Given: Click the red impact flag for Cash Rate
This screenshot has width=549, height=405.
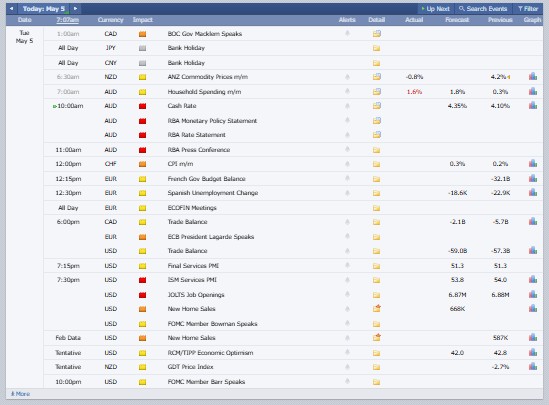Looking at the screenshot, I should (143, 106).
